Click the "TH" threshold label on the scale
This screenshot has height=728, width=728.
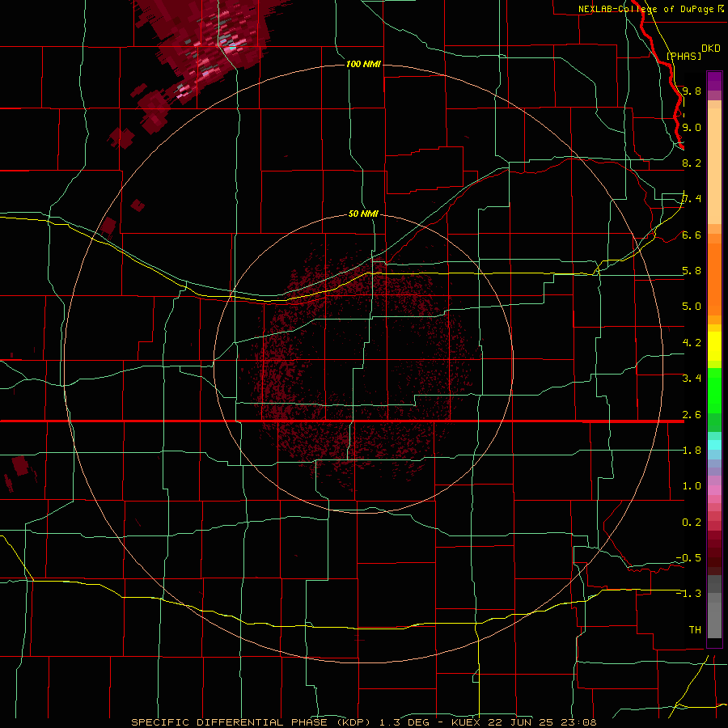click(695, 630)
